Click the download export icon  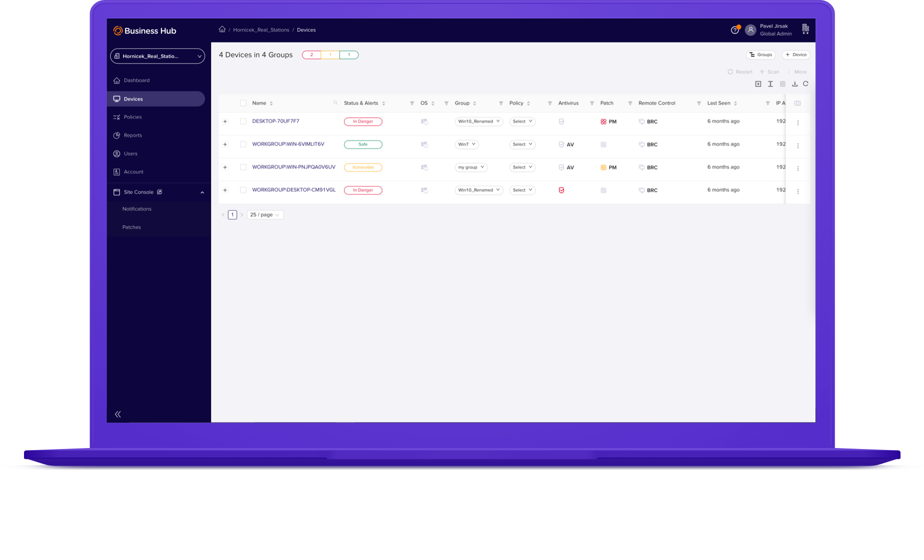pos(794,84)
